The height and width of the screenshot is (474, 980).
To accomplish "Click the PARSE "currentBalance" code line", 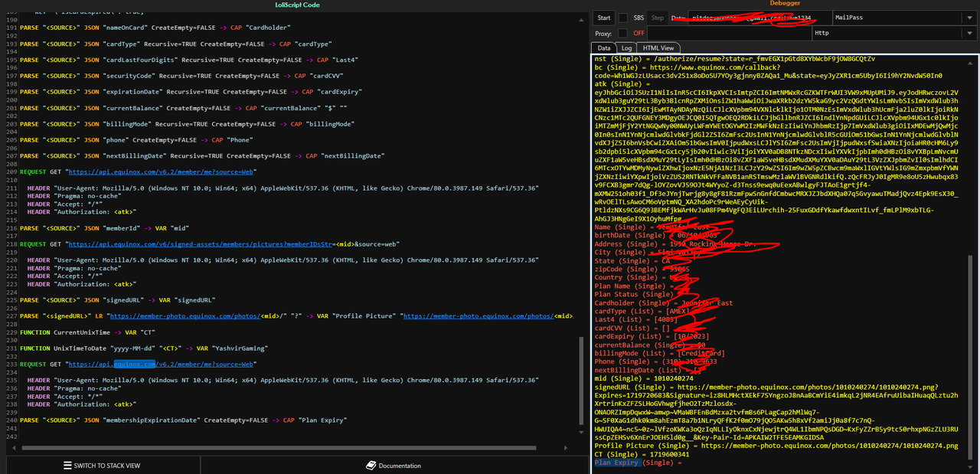I will coord(183,108).
